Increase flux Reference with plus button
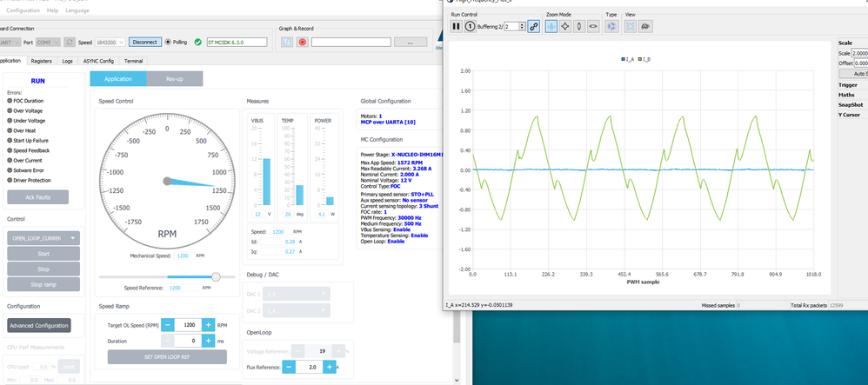This screenshot has height=385, width=868. coord(329,367)
